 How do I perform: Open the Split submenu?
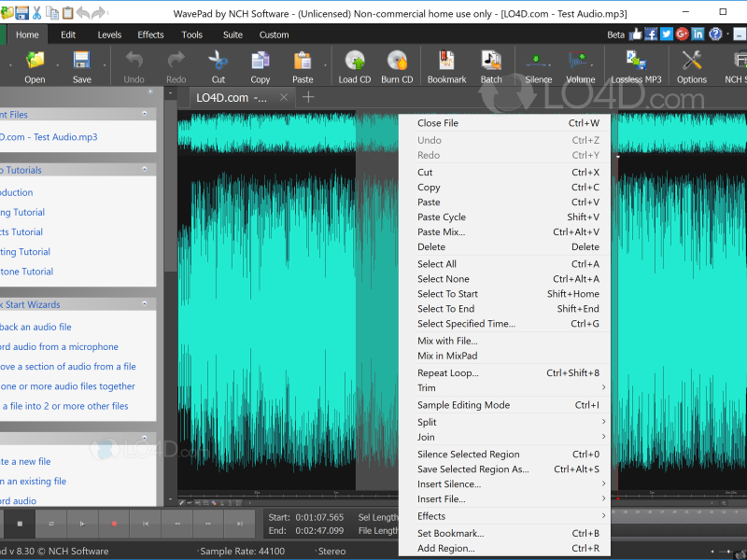click(504, 422)
